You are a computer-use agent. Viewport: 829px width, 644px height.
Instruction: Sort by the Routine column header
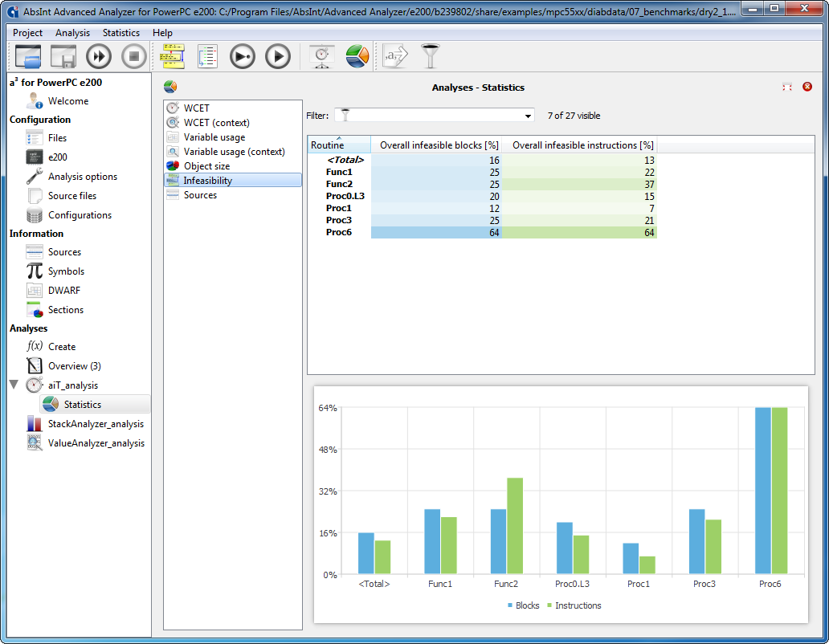pos(339,145)
